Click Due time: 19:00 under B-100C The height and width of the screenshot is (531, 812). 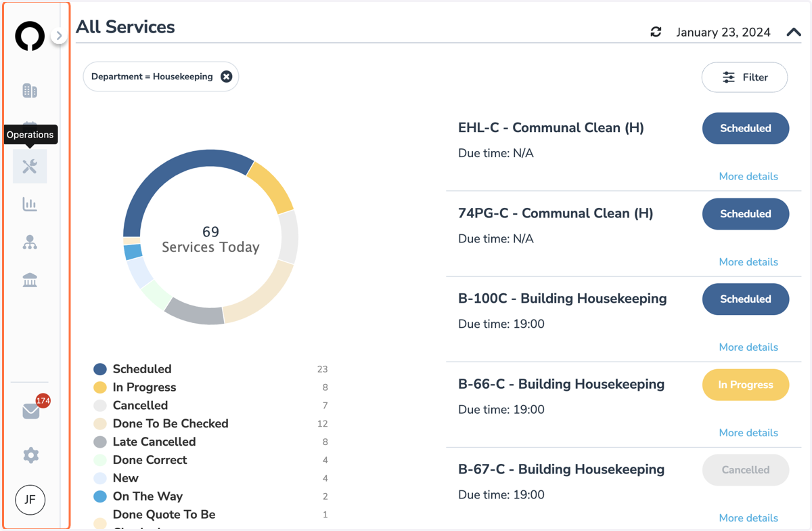click(501, 324)
